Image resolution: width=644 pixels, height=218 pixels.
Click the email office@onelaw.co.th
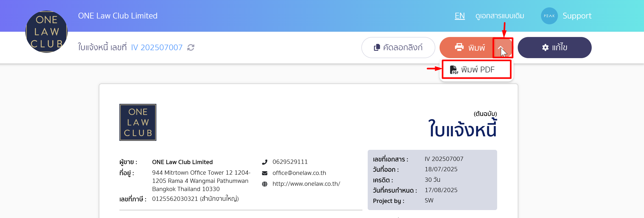(299, 173)
